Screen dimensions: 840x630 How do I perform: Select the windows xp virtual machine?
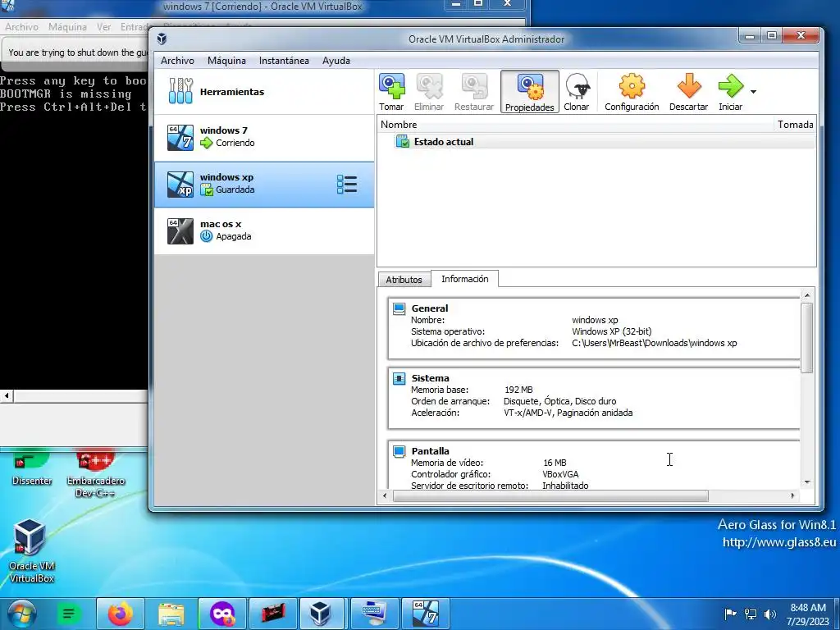coord(264,185)
